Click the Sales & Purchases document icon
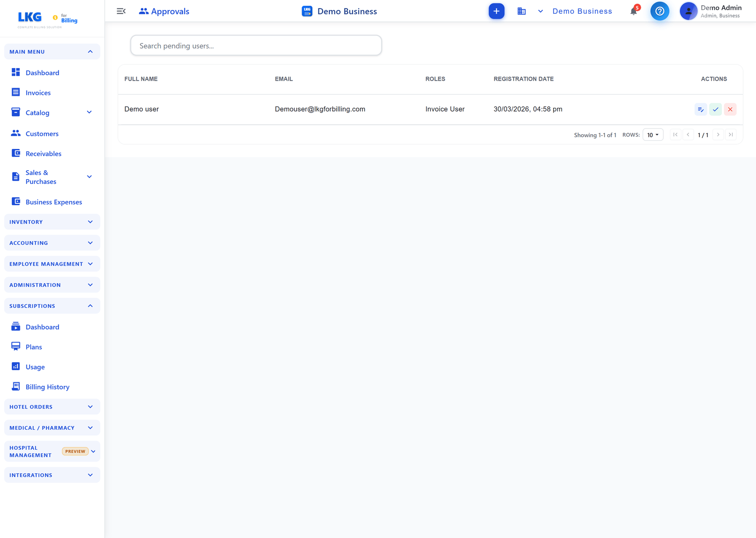Image resolution: width=756 pixels, height=538 pixels. tap(16, 177)
